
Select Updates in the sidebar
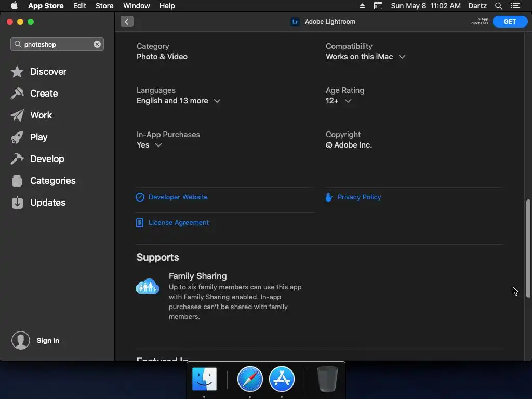pyautogui.click(x=48, y=203)
